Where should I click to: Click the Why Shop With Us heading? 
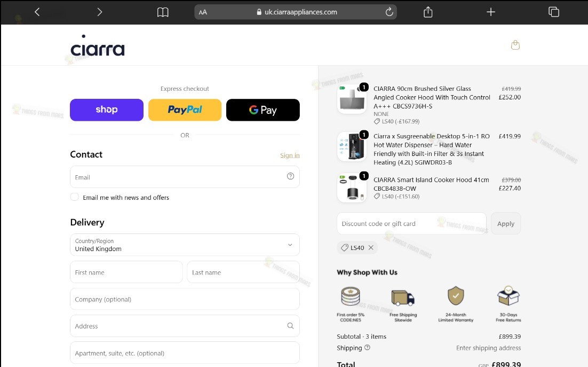pos(367,272)
